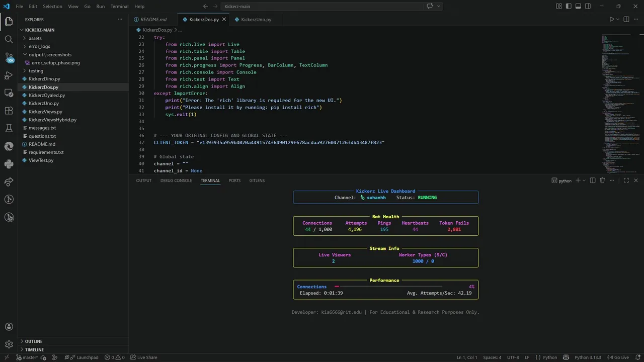Viewport: 644px width, 362px height.
Task: Switch to the Debug Console tab
Action: [176, 180]
